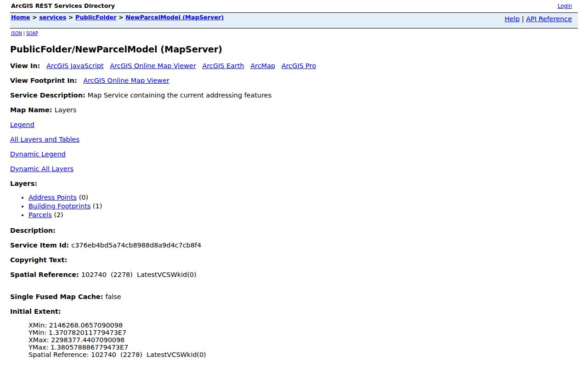Viewport: 588px width, 368px height.
Task: Click the service description text about addressing features
Action: point(180,95)
